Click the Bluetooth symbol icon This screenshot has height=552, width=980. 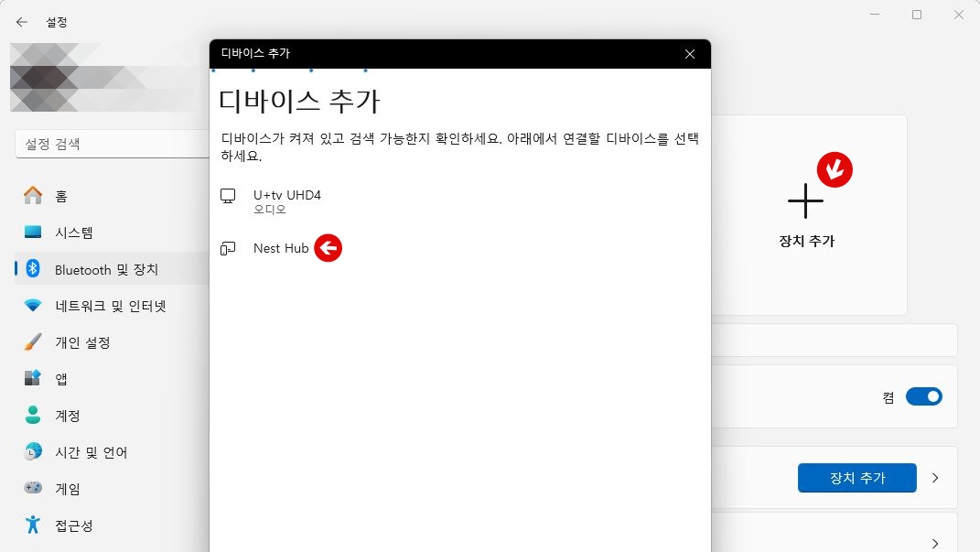click(33, 269)
